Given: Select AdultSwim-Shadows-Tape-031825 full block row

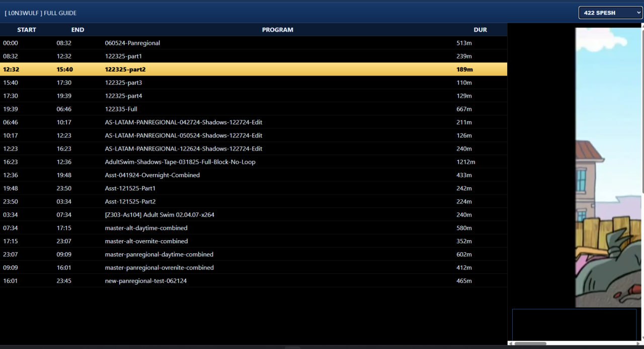Looking at the screenshot, I should (x=180, y=162).
